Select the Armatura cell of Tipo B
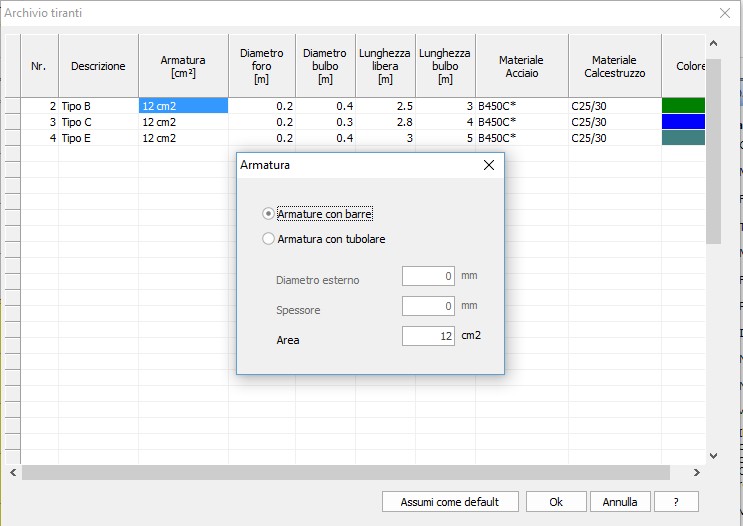This screenshot has width=743, height=526. [x=183, y=106]
